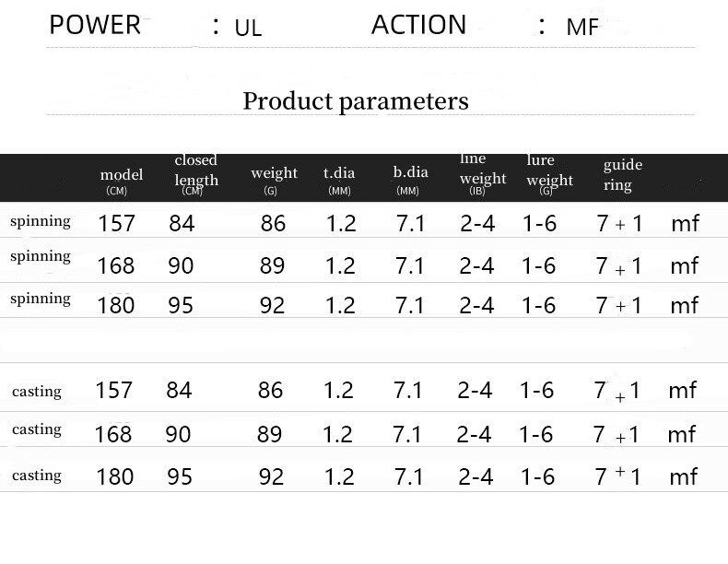Click the model column header
Viewport: 728px width, 564px height.
pyautogui.click(x=121, y=181)
